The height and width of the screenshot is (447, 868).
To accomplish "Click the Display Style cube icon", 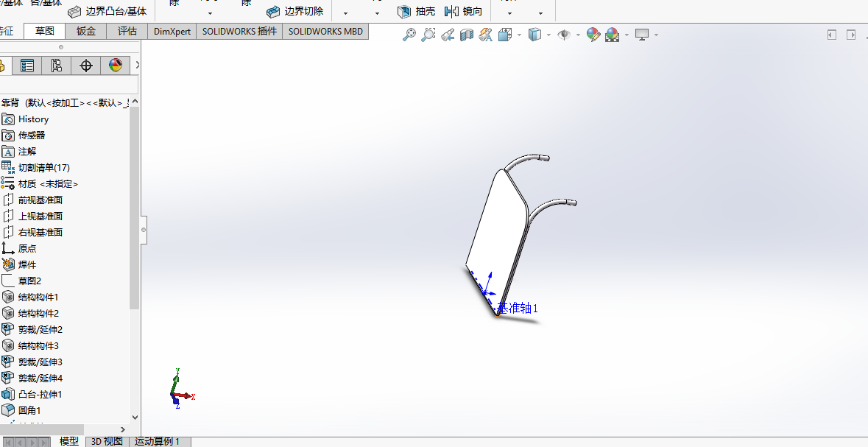I will tap(534, 35).
